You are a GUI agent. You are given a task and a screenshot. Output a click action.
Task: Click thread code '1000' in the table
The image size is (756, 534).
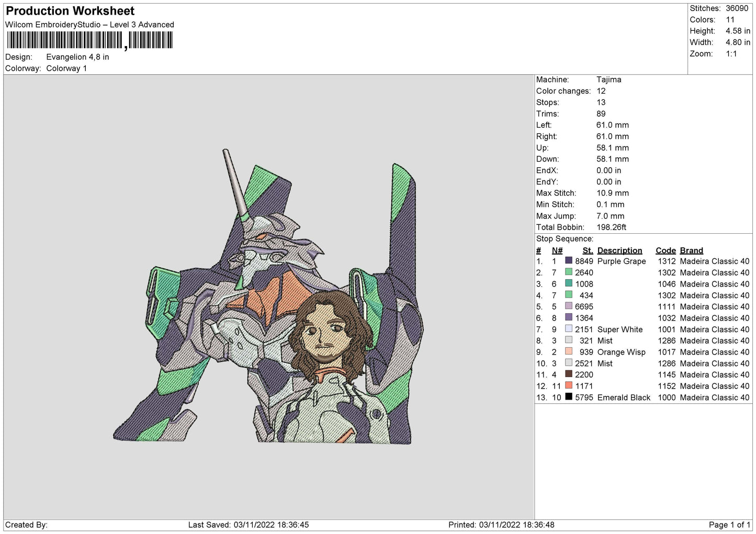[x=667, y=397]
